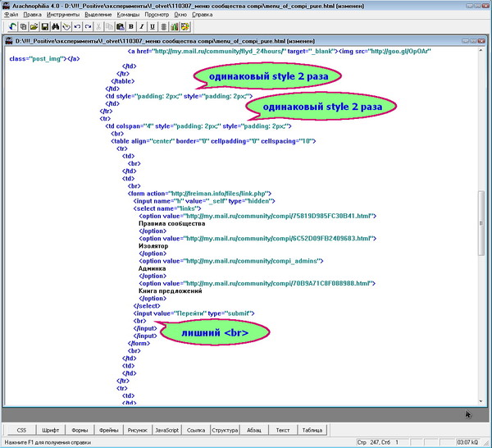Image resolution: width=492 pixels, height=448 pixels.
Task: Click the Copy toolbar icon
Action: (109, 27)
